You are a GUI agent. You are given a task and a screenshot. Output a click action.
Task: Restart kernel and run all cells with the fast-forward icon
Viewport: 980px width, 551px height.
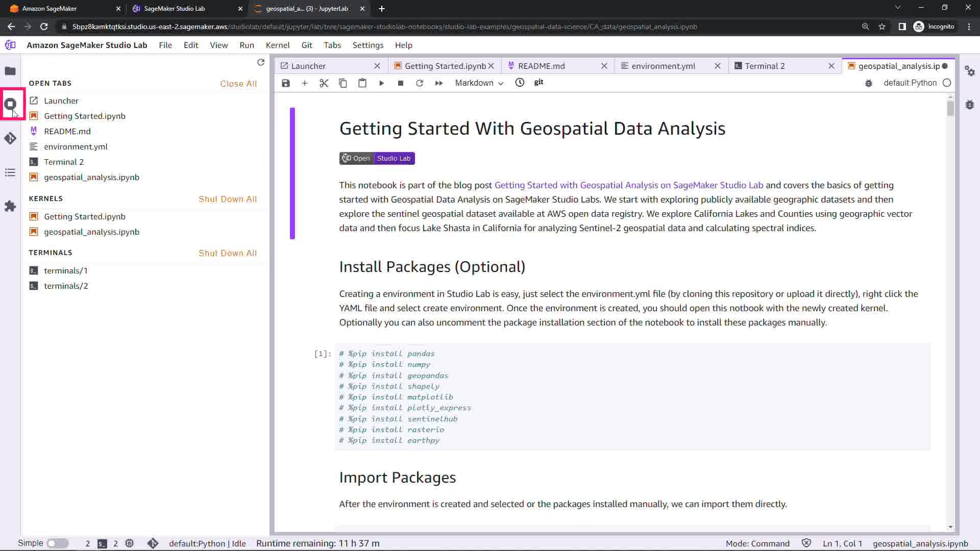[x=439, y=83]
